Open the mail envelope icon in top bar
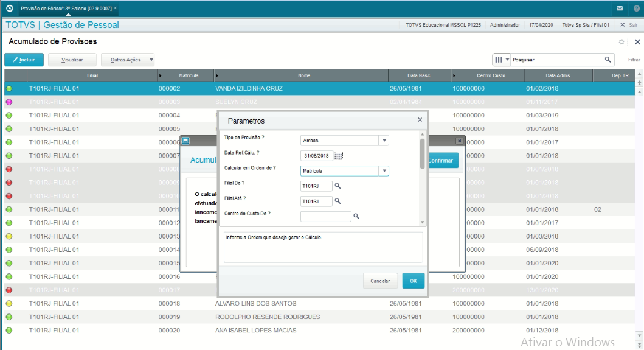 click(620, 9)
